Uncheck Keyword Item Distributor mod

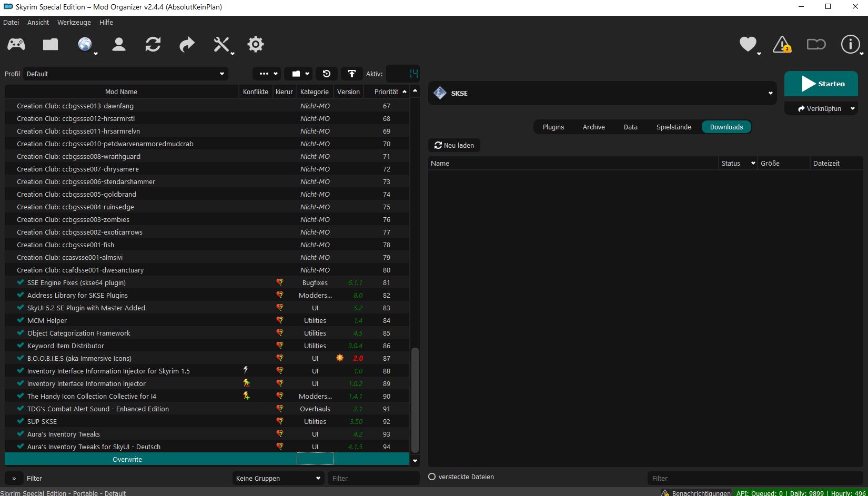point(21,346)
